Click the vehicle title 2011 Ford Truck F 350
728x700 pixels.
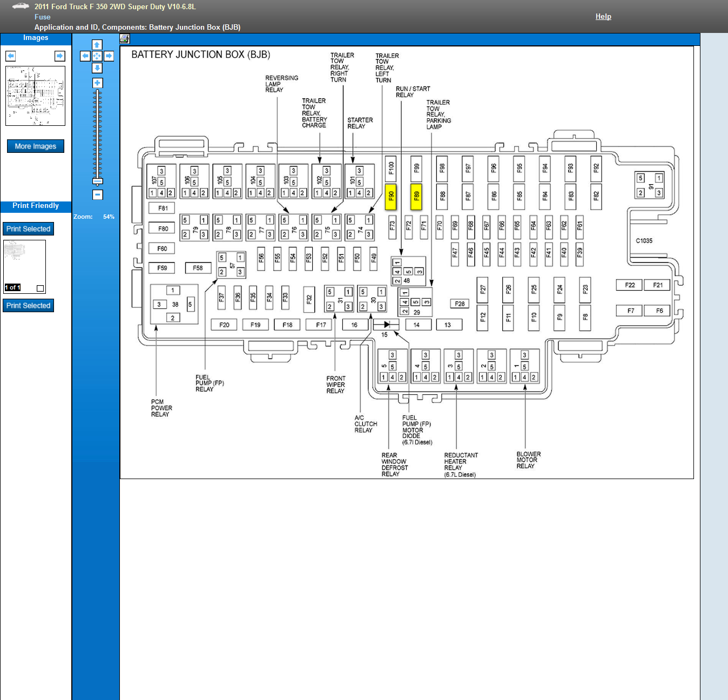(115, 6)
